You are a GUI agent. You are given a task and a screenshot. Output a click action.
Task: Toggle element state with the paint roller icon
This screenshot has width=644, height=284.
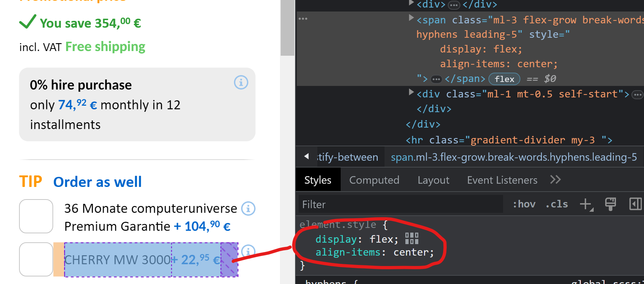(610, 204)
